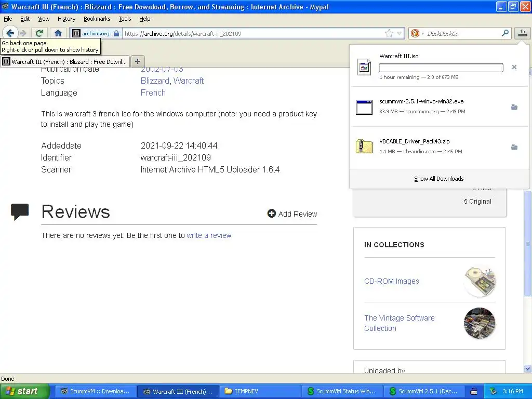
Task: Open the Blizzard topic link
Action: coord(155,81)
